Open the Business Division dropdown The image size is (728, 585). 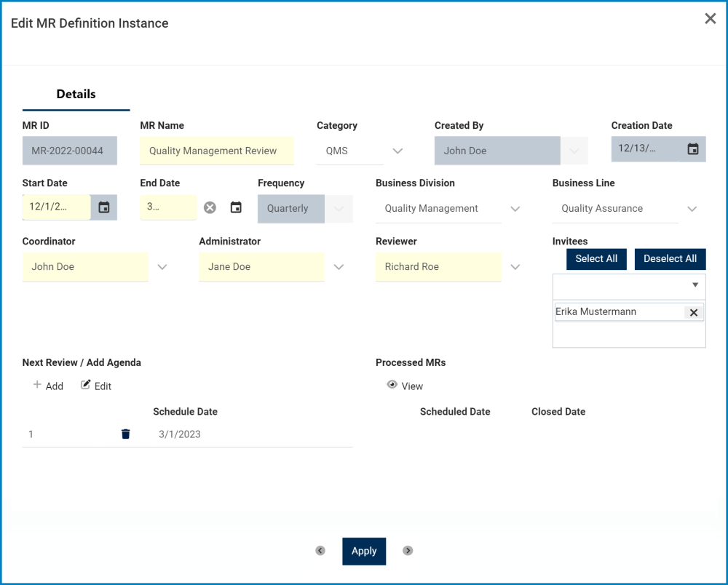(515, 209)
